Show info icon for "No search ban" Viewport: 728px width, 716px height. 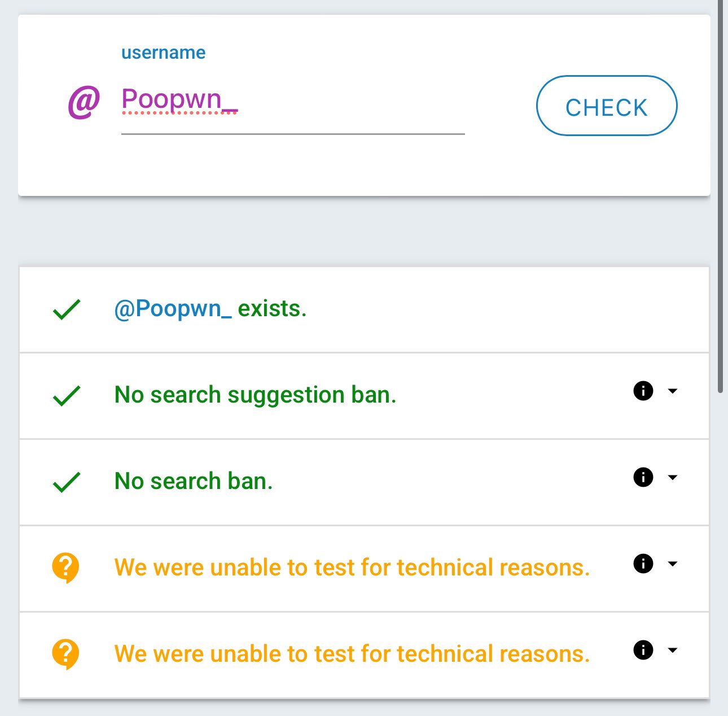[x=643, y=477]
